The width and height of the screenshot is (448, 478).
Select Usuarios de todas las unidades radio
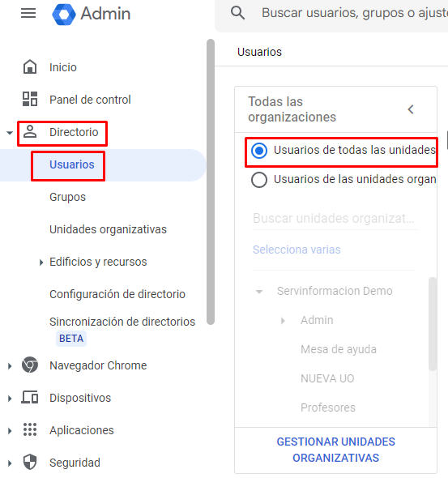pyautogui.click(x=259, y=151)
